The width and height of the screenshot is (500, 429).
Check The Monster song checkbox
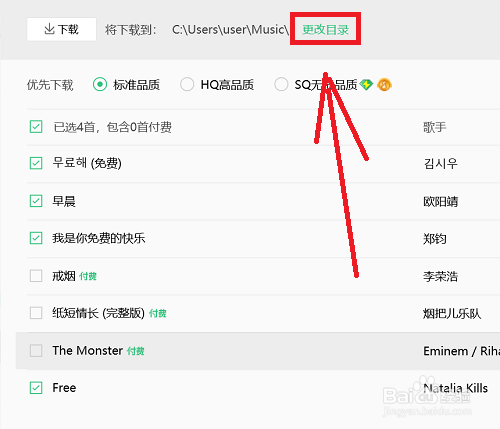point(36,351)
